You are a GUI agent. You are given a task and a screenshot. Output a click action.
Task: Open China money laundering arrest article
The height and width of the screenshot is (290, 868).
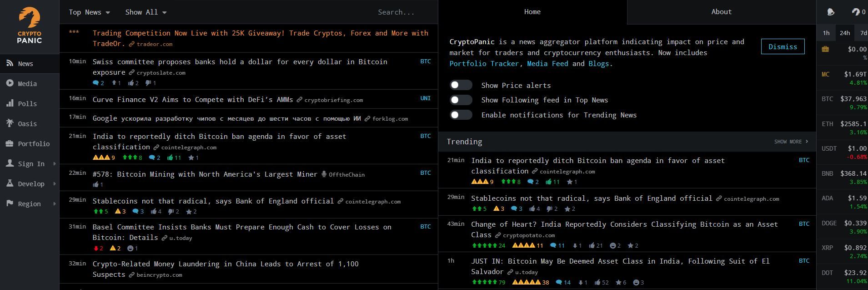pyautogui.click(x=226, y=269)
